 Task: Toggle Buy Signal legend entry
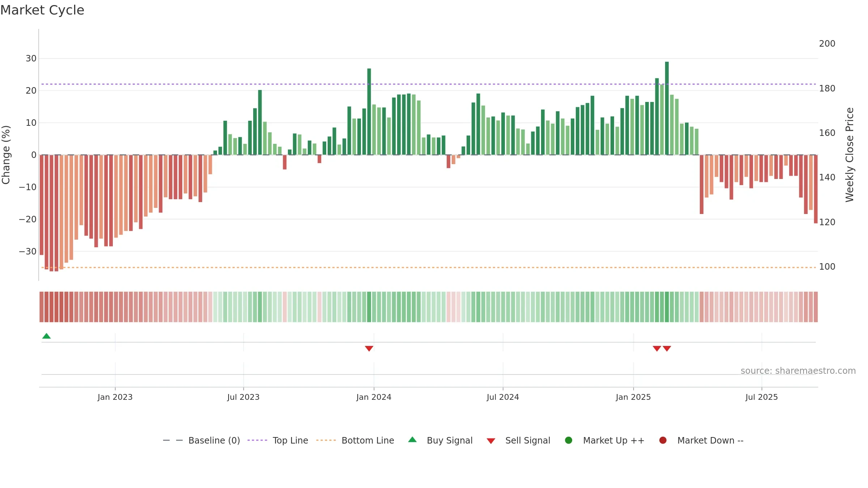pyautogui.click(x=440, y=440)
